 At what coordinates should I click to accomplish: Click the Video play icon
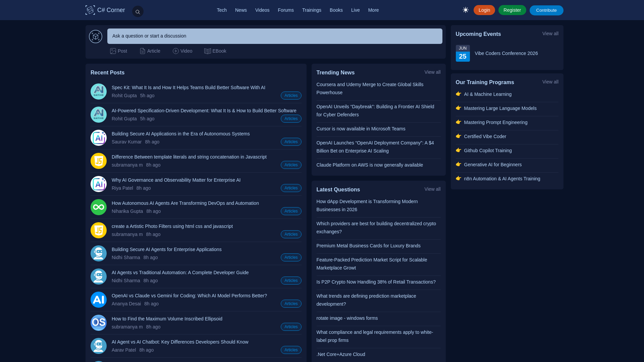176,51
